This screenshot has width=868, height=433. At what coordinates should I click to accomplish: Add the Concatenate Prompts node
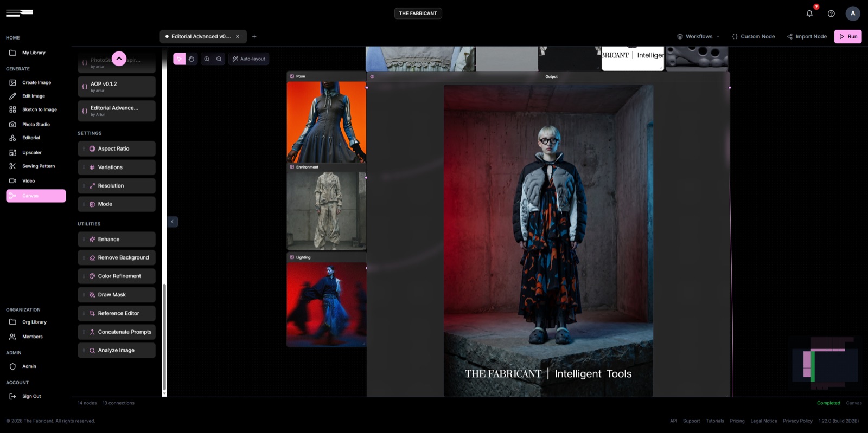pyautogui.click(x=117, y=332)
